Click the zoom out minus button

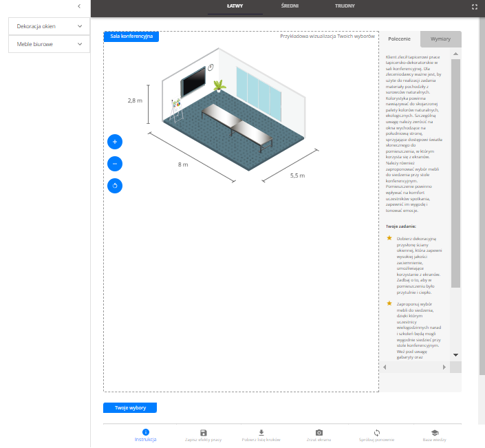115,164
